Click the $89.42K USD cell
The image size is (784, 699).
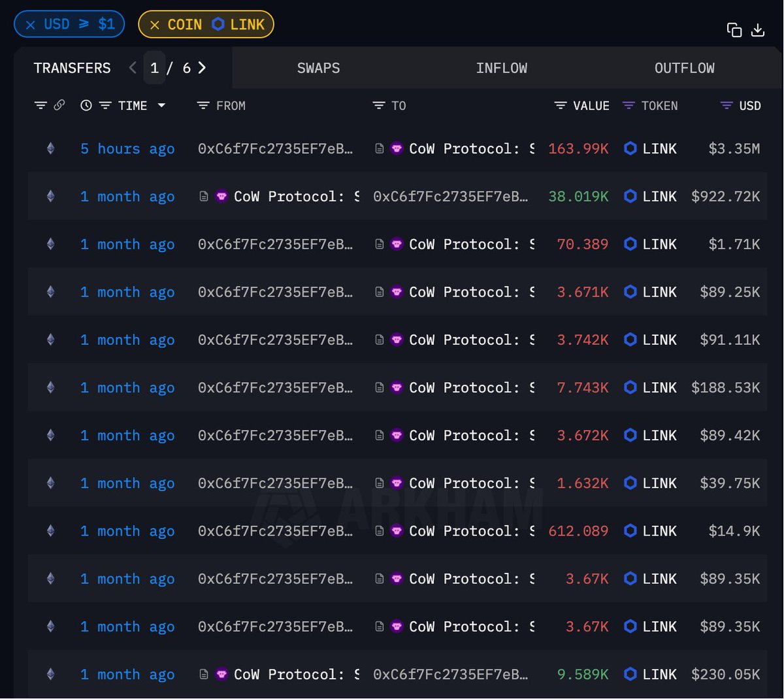730,436
